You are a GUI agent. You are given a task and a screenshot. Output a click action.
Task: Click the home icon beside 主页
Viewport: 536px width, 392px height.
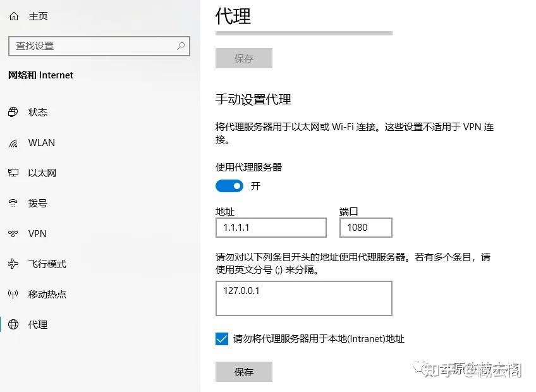click(13, 16)
